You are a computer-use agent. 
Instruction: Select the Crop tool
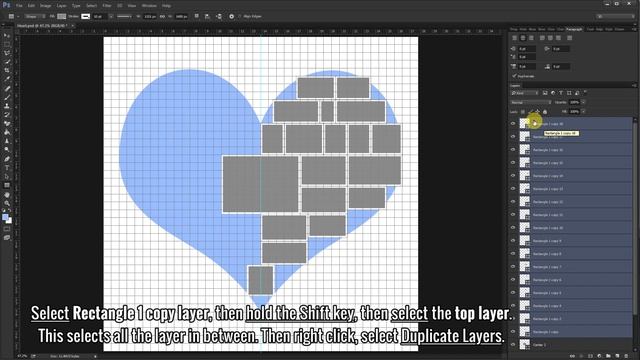click(x=7, y=71)
